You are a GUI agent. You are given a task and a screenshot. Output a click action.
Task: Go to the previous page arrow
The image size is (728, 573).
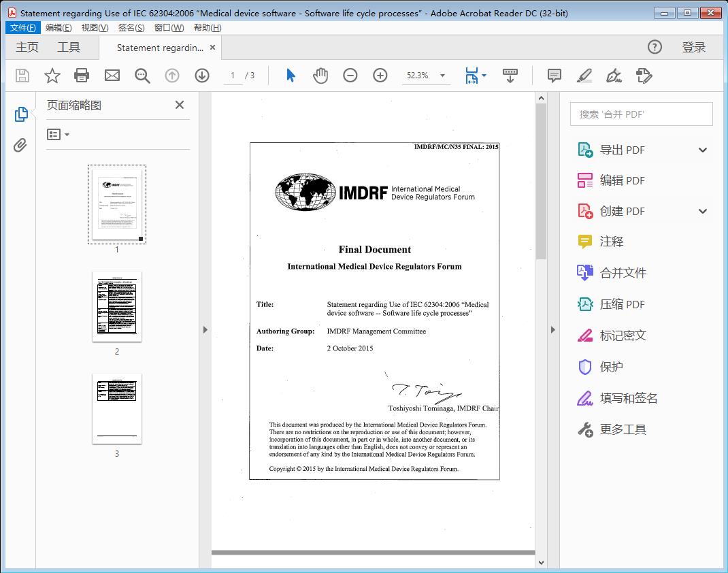172,76
